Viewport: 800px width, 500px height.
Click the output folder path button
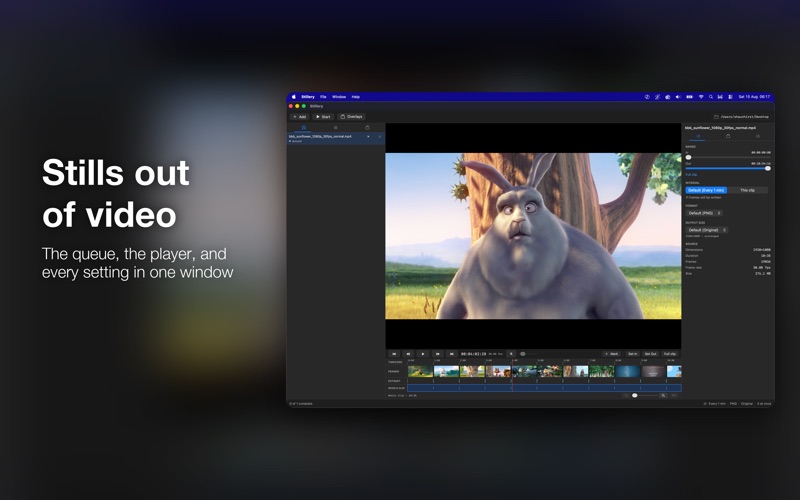click(741, 117)
